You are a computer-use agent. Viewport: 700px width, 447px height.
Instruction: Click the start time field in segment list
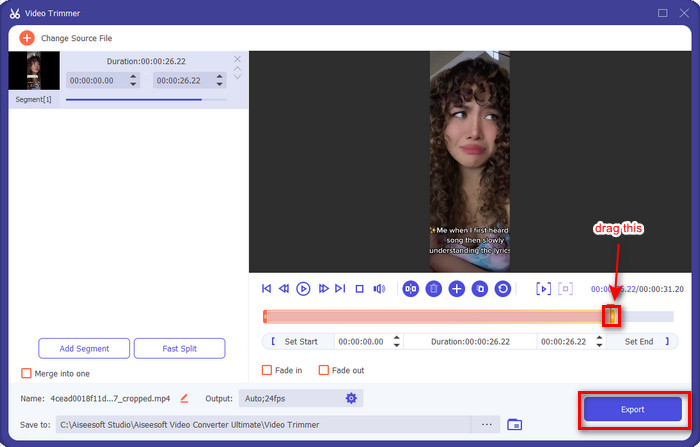point(103,80)
